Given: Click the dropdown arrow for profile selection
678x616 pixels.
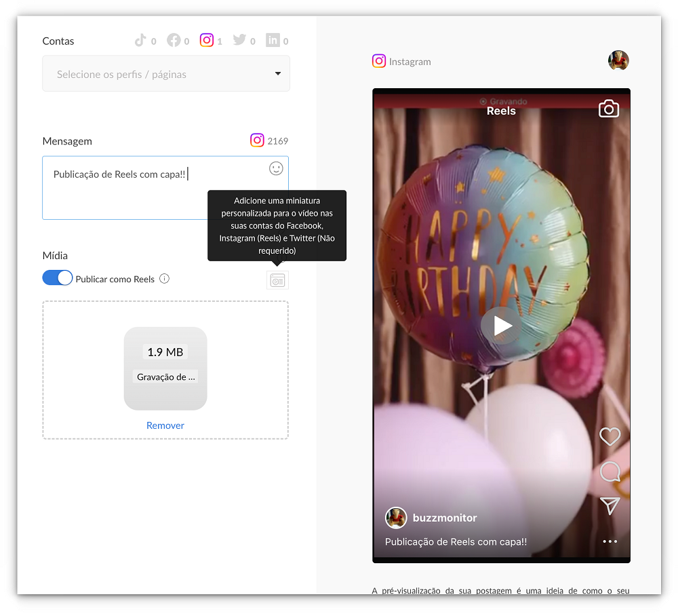Looking at the screenshot, I should (278, 74).
